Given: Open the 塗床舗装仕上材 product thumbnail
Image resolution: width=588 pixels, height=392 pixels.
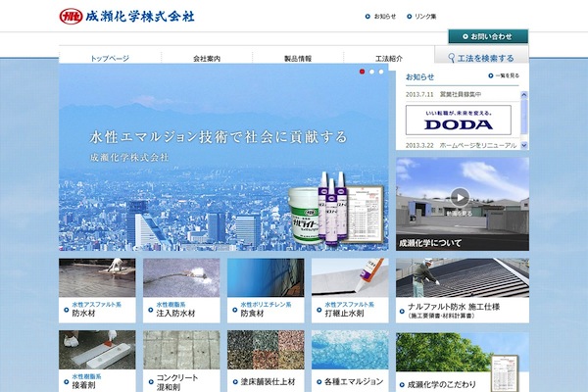Looking at the screenshot, I should pos(266,350).
